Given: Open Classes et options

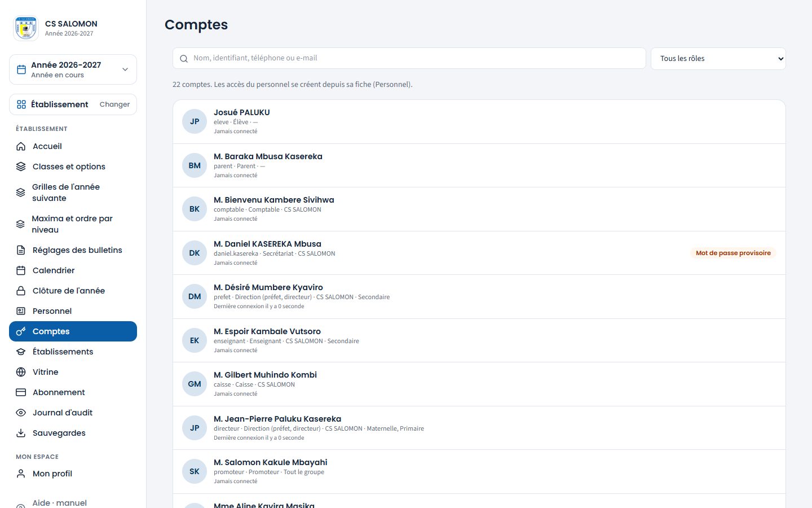Looking at the screenshot, I should [x=73, y=167].
